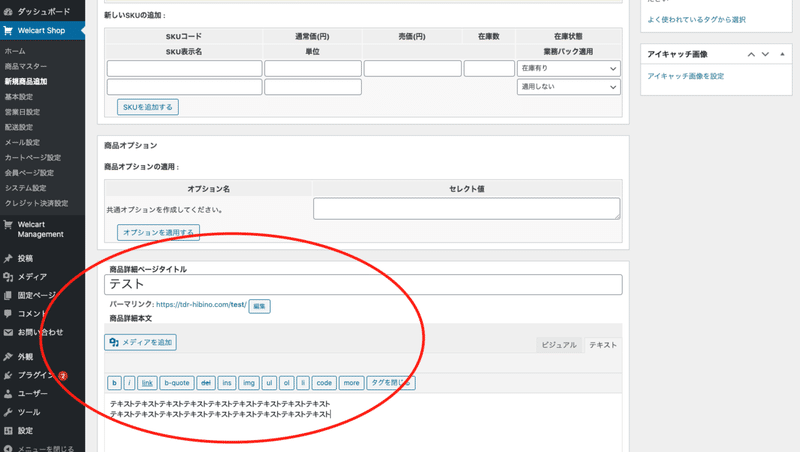The height and width of the screenshot is (452, 800).
Task: Click the ins quicktag button
Action: coord(227,383)
